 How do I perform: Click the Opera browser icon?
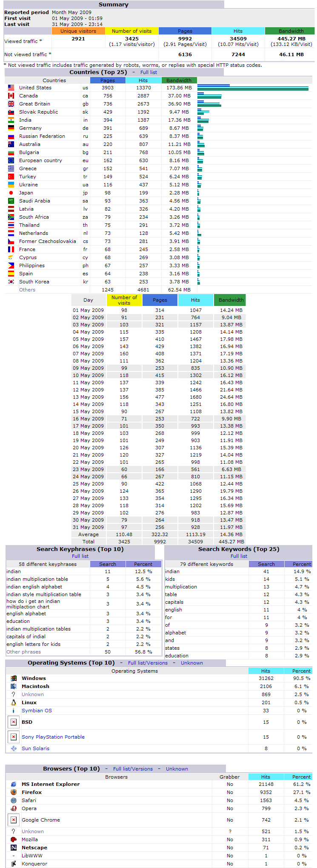pos(14,808)
